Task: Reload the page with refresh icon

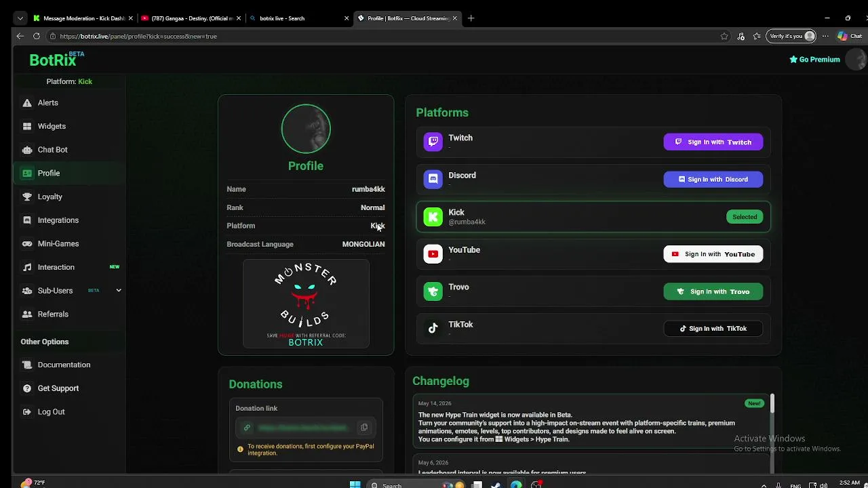Action: [37, 36]
